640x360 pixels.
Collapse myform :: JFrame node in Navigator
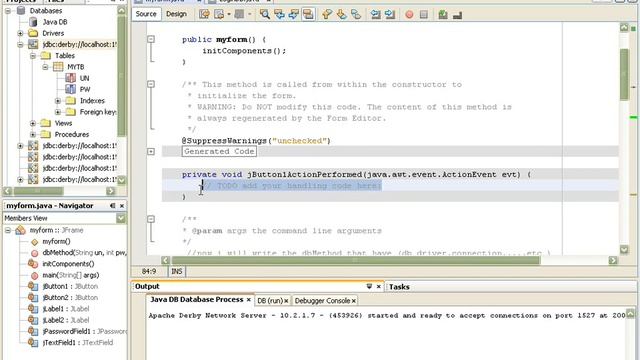coord(8,230)
